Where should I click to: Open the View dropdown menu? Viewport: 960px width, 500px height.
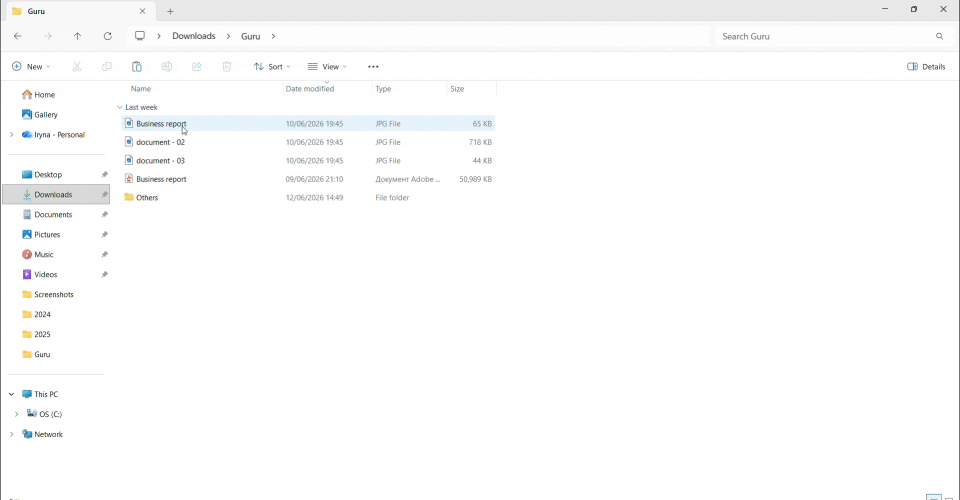[x=327, y=67]
